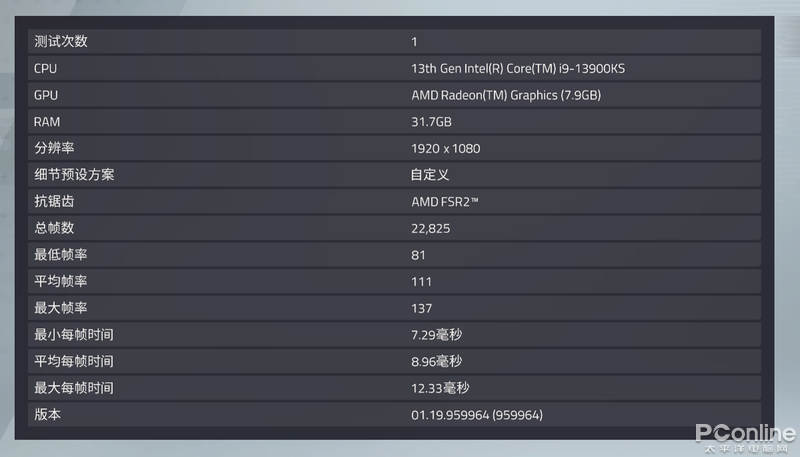This screenshot has width=800, height=457.
Task: Click the RAM row label
Action: [47, 122]
